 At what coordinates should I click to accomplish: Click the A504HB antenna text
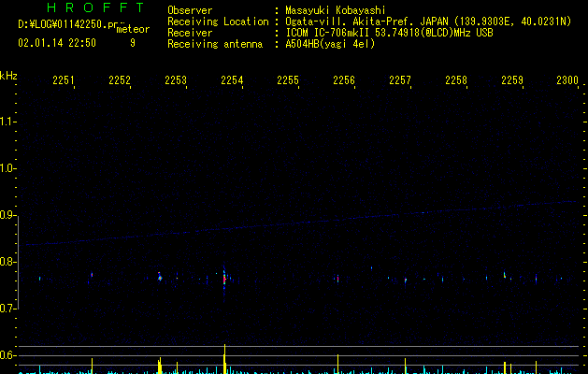coord(330,44)
